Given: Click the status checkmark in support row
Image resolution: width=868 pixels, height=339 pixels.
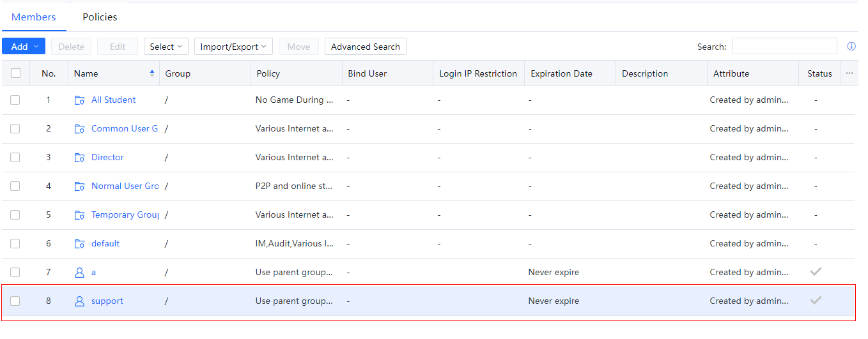Looking at the screenshot, I should click(x=816, y=301).
